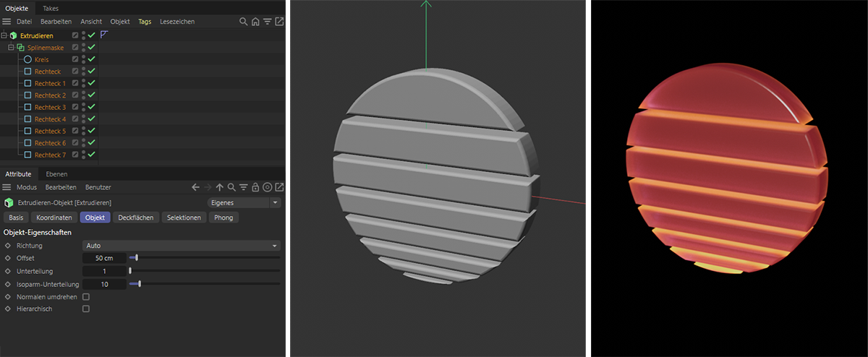
Task: Click the keyframe diamond next to Offset
Action: pos(8,258)
